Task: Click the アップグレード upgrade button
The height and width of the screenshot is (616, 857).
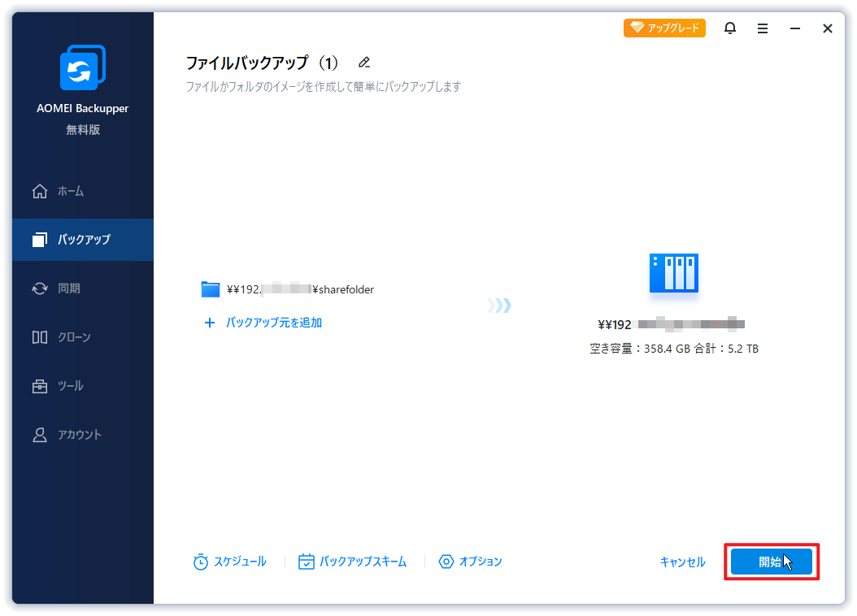Action: coord(664,28)
